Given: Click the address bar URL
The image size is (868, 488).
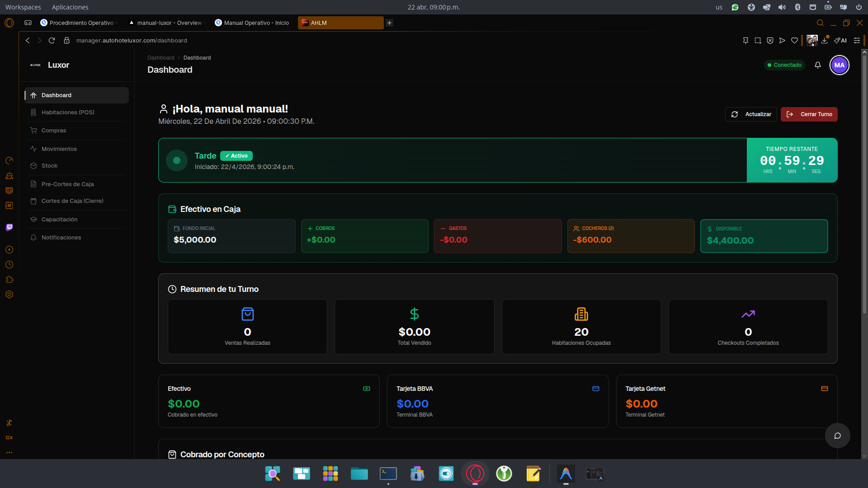Looking at the screenshot, I should (132, 41).
